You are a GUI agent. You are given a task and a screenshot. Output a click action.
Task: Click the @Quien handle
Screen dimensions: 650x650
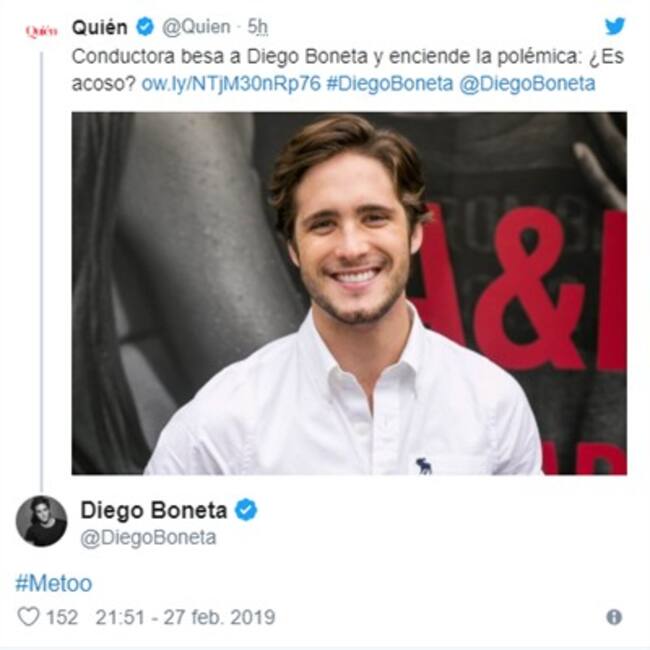pyautogui.click(x=196, y=27)
